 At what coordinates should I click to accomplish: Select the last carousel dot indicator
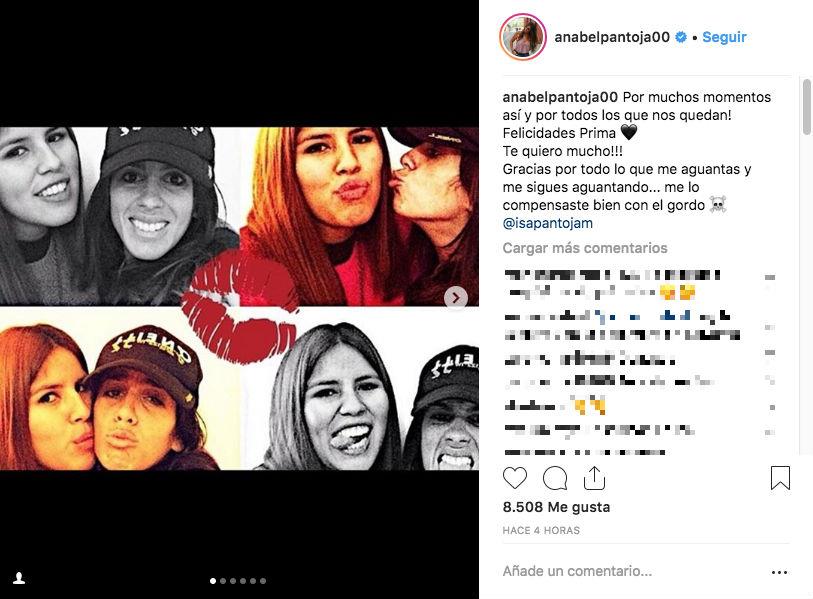point(263,581)
